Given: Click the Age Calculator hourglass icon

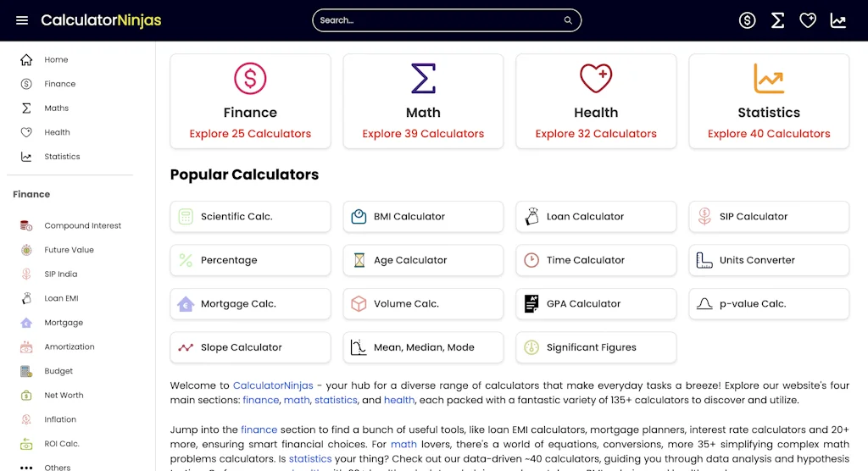Looking at the screenshot, I should 359,260.
